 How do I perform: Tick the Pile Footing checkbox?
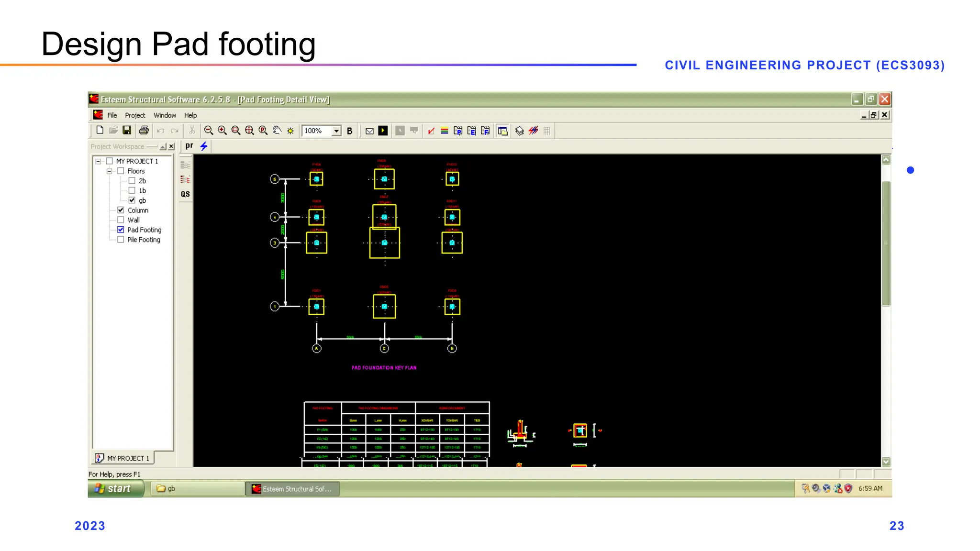click(121, 240)
